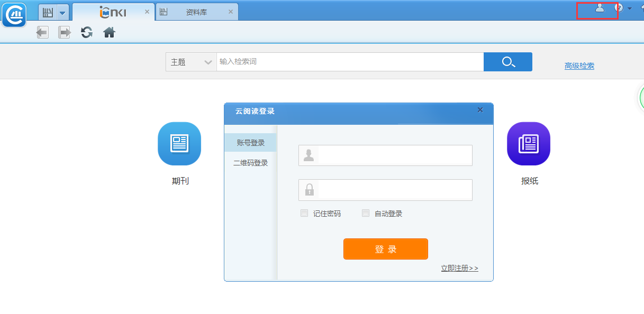Screen dimensions: 644x314
Task: Expand the arrow next to help icon
Action: click(630, 8)
